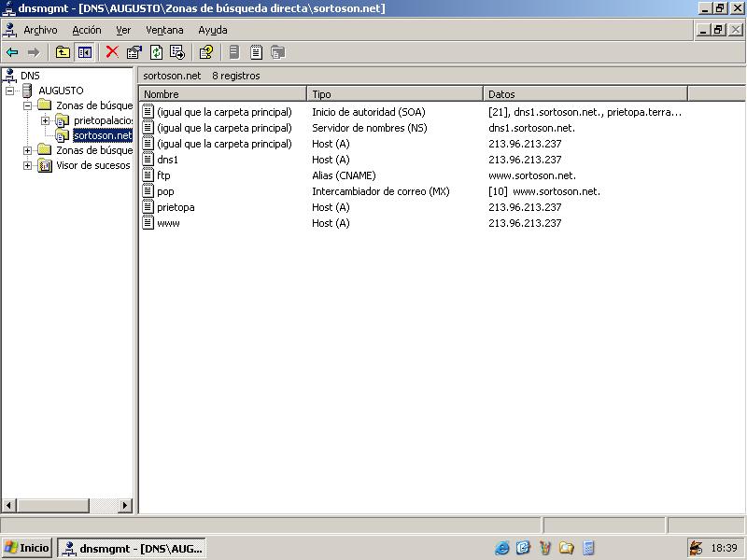747x560 pixels.
Task: Select the www host record name
Action: (168, 223)
